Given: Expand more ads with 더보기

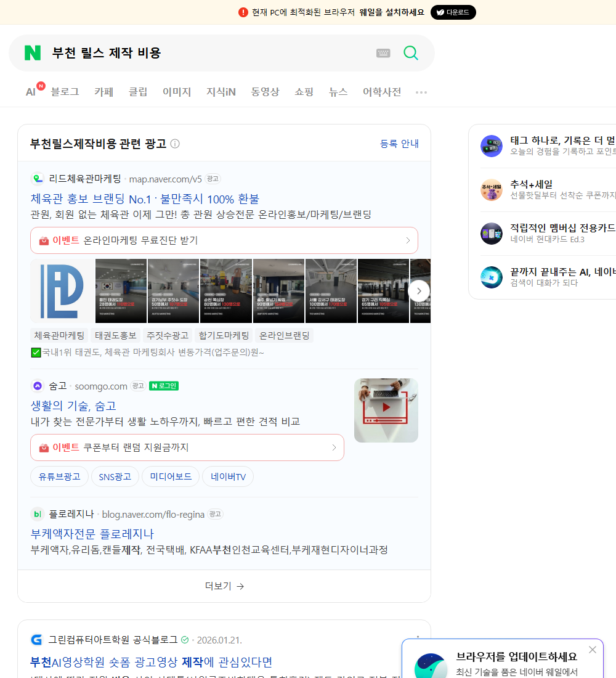Looking at the screenshot, I should (x=224, y=586).
